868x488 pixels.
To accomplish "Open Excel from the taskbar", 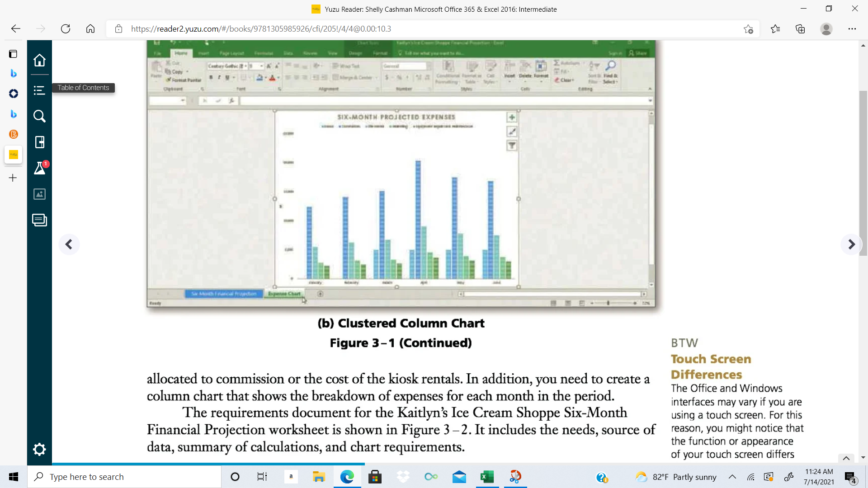I will (x=487, y=477).
